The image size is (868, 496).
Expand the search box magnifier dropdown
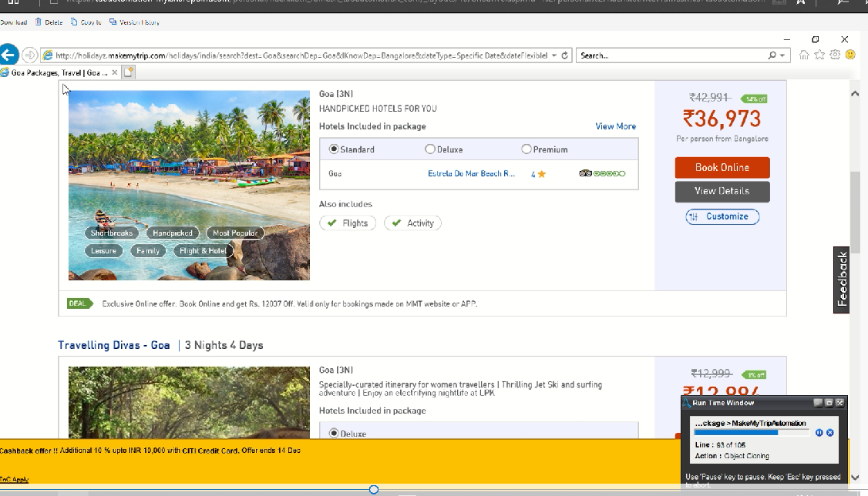click(x=782, y=55)
